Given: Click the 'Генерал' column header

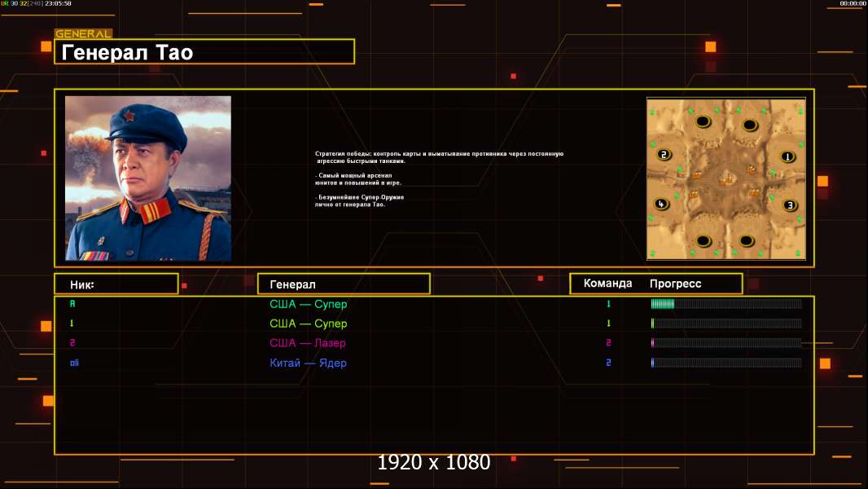Looking at the screenshot, I should [x=344, y=284].
